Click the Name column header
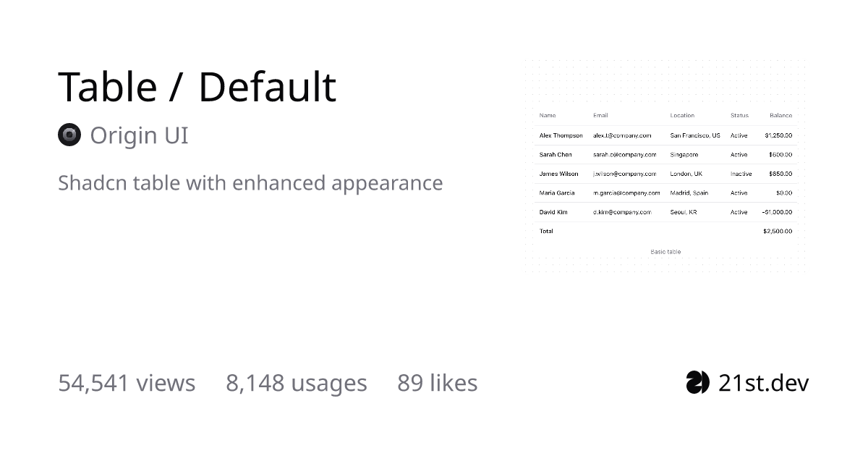The height and width of the screenshot is (456, 868). [x=548, y=115]
